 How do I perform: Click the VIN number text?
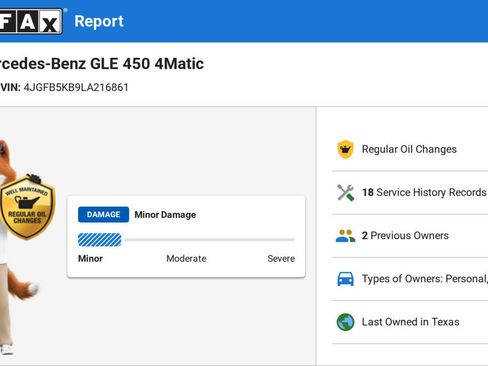point(76,88)
